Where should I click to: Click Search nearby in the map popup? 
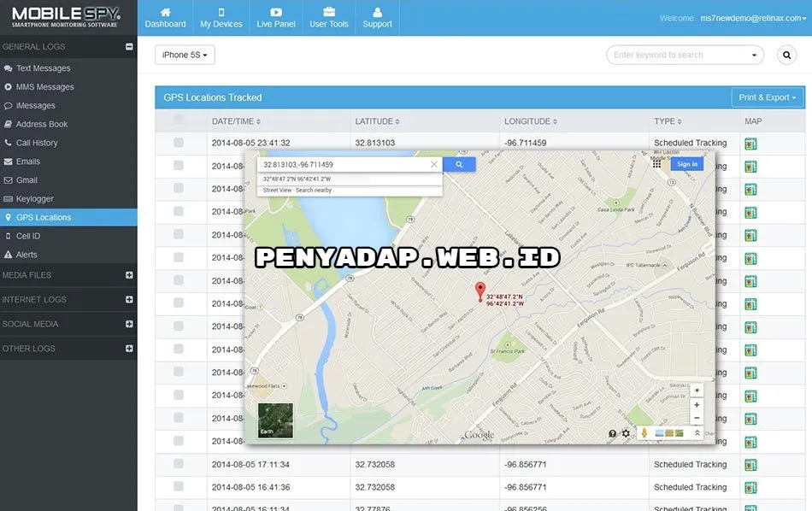(x=314, y=190)
